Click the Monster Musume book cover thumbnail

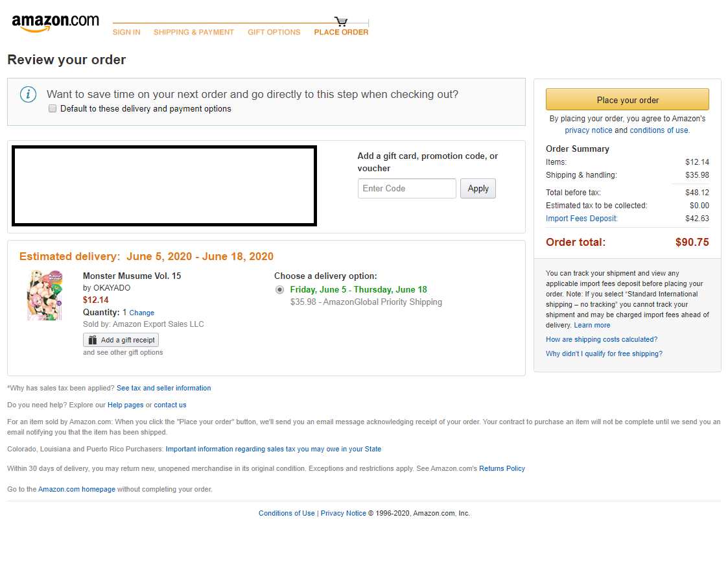[x=44, y=295]
